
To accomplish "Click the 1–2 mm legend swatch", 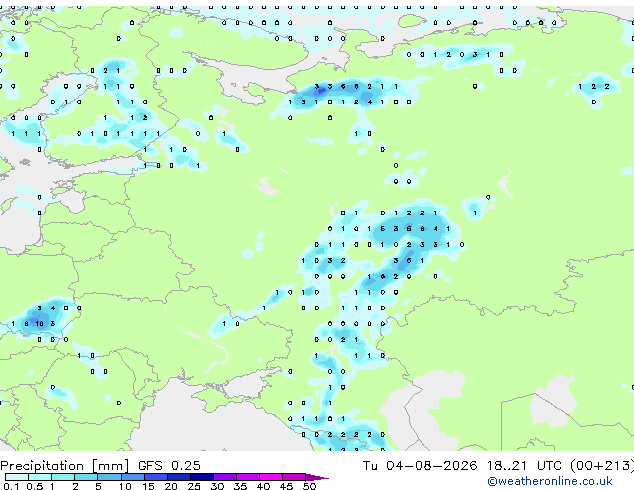I will point(63,477).
